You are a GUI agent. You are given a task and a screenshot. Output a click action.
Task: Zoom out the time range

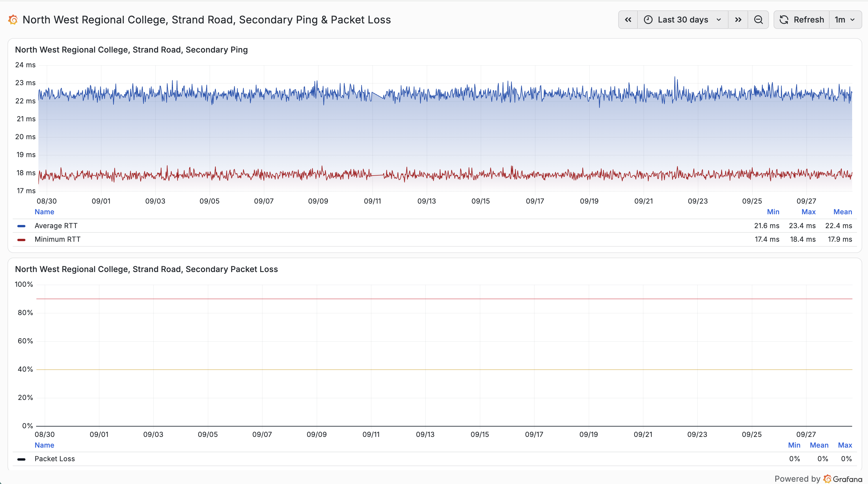pyautogui.click(x=758, y=20)
